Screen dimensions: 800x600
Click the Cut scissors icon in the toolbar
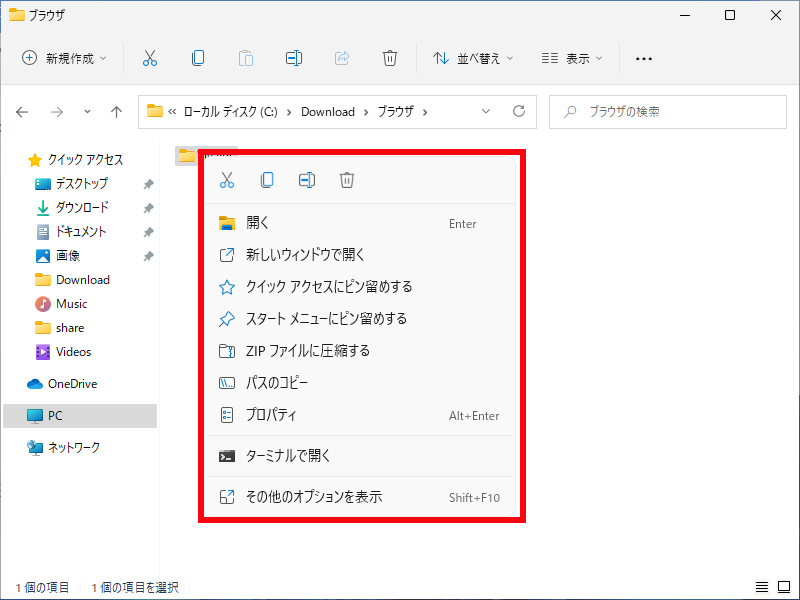click(149, 58)
